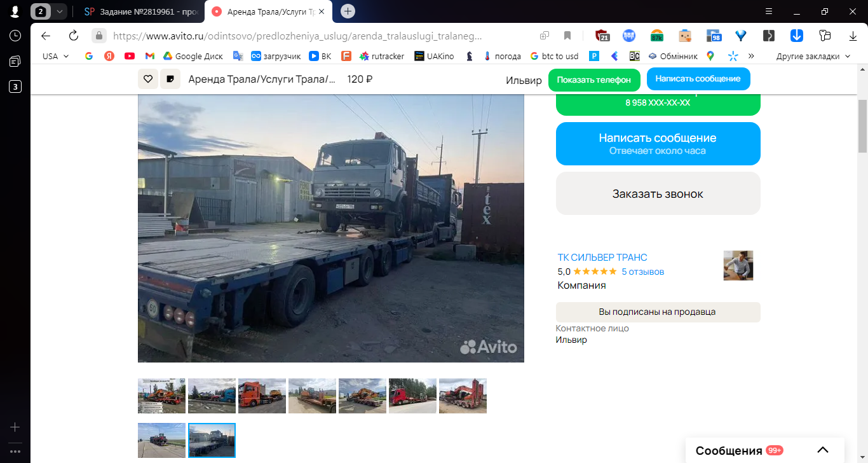Viewport: 868px width, 463px height.
Task: Open the user profile icon
Action: coord(15,11)
